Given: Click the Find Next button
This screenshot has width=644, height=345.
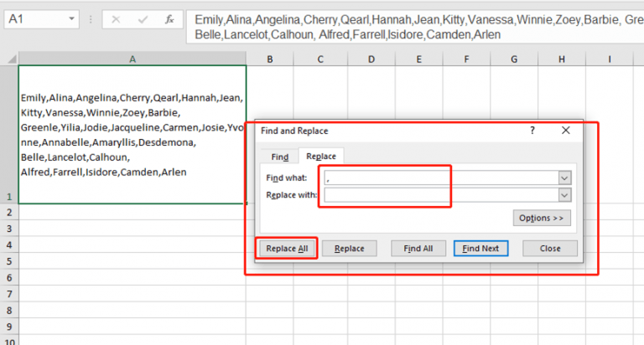Looking at the screenshot, I should (480, 249).
